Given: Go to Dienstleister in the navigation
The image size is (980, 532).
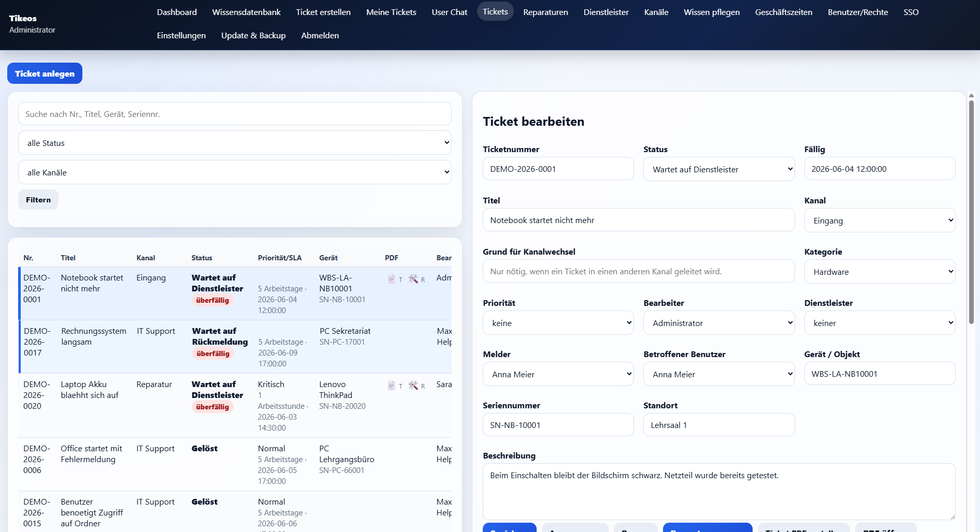Looking at the screenshot, I should click(x=606, y=12).
